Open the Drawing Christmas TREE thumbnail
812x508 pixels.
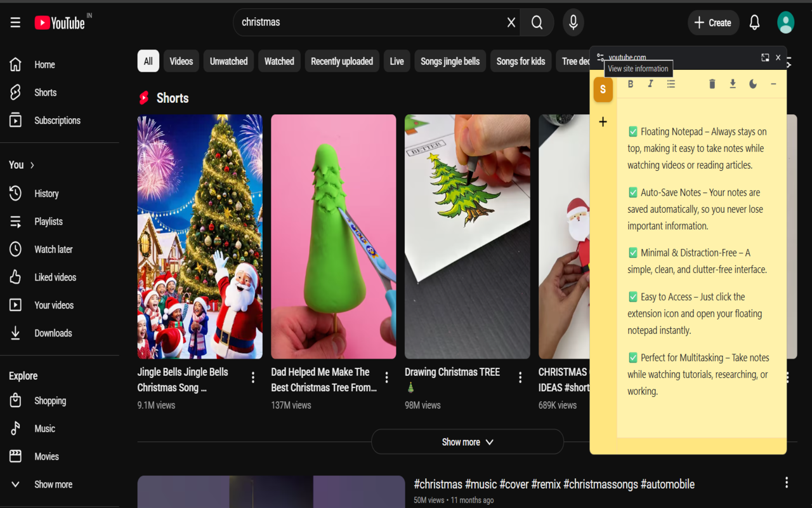[467, 236]
